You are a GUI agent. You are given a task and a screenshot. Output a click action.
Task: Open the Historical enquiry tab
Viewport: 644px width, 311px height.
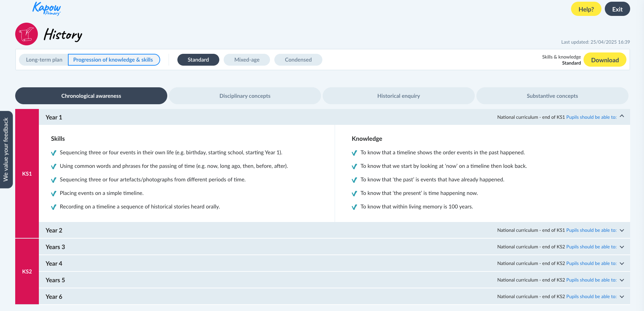[x=398, y=96]
